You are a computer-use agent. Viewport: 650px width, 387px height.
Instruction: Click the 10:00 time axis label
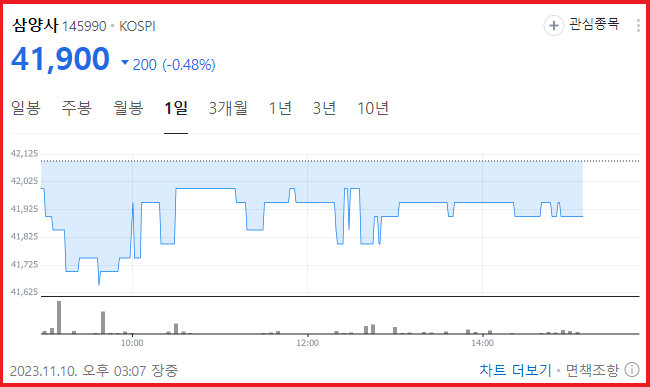click(x=132, y=343)
